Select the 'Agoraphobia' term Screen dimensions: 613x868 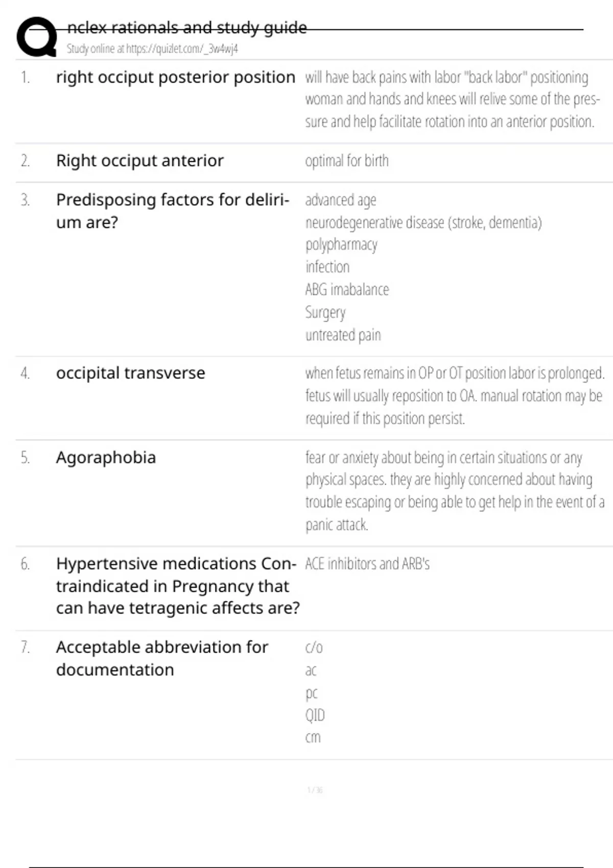106,458
